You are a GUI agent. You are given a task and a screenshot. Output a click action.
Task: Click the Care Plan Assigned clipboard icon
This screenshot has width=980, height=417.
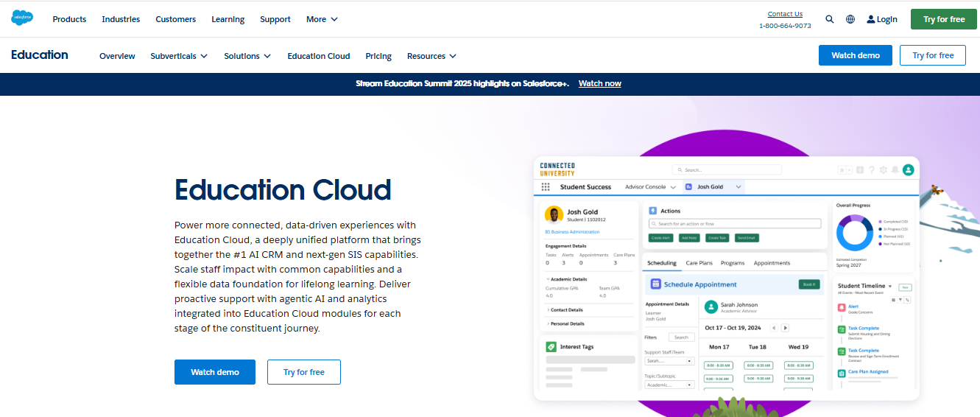(842, 373)
